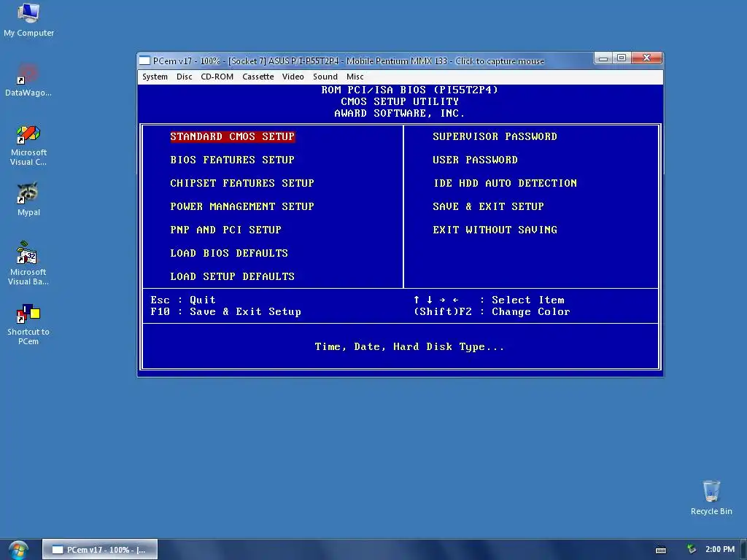Select LOAD BIOS DEFAULTS entry
747x560 pixels.
229,253
